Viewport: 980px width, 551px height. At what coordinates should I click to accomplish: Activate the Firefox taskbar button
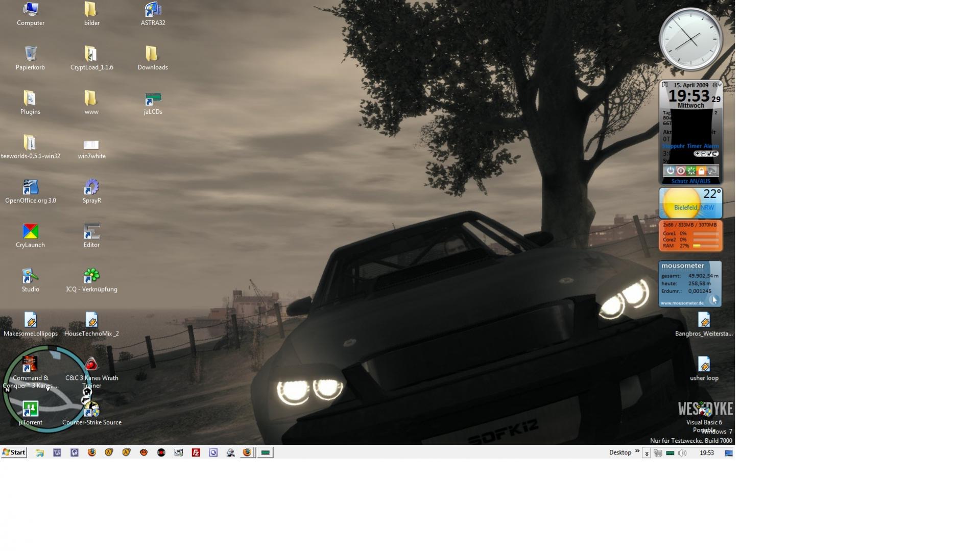pyautogui.click(x=248, y=452)
